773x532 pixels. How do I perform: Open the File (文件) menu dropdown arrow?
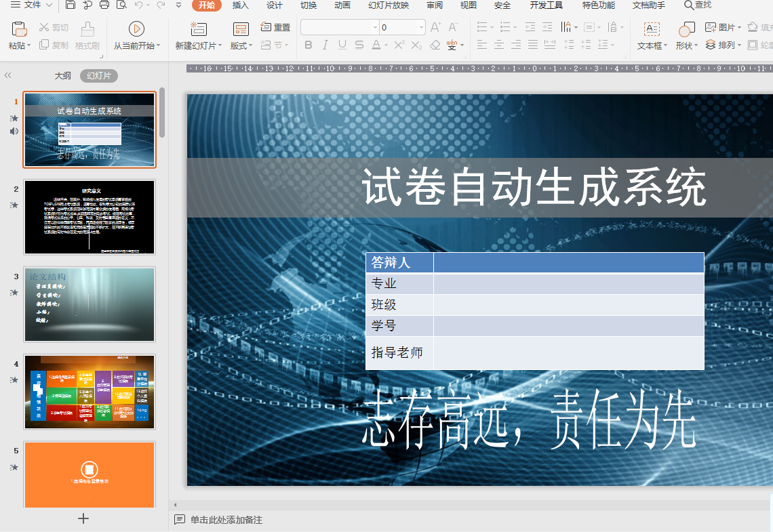point(49,5)
